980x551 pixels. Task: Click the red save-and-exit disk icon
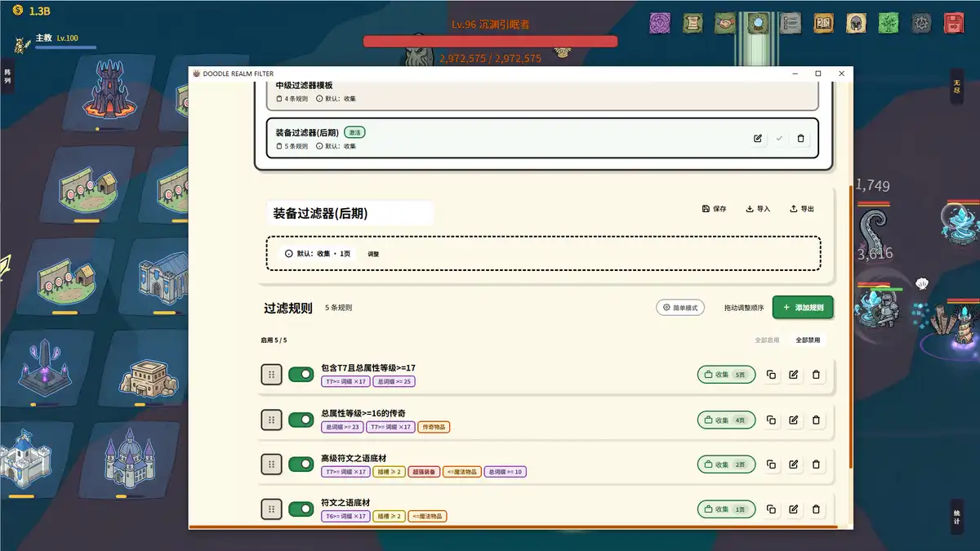(954, 23)
